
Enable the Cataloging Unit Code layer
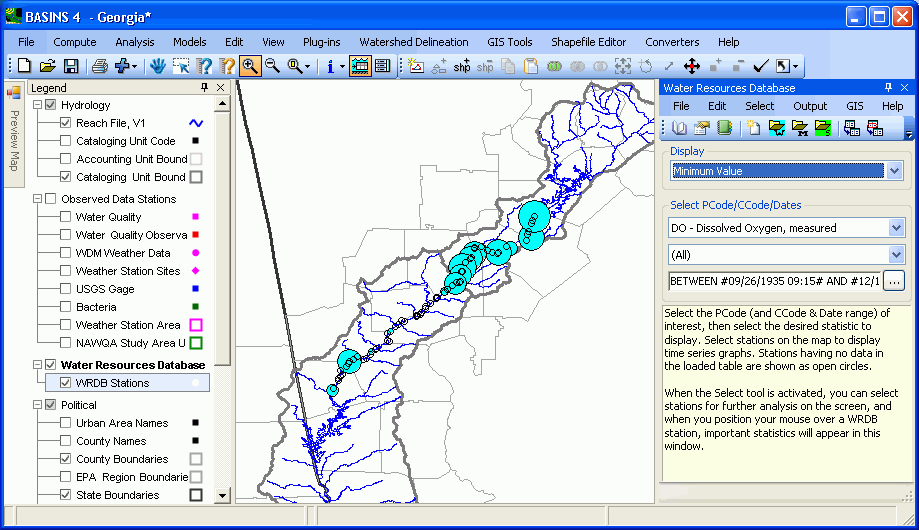(66, 141)
